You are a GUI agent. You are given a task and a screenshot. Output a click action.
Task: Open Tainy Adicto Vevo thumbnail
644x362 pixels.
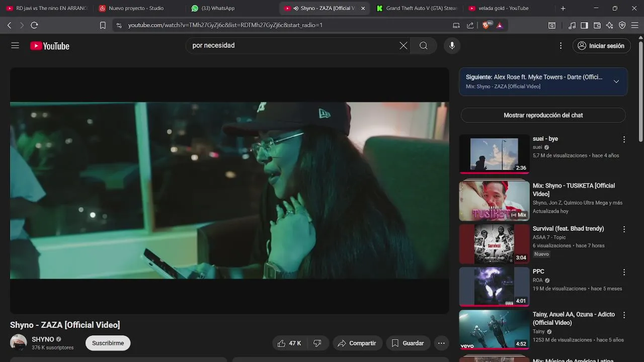click(494, 330)
